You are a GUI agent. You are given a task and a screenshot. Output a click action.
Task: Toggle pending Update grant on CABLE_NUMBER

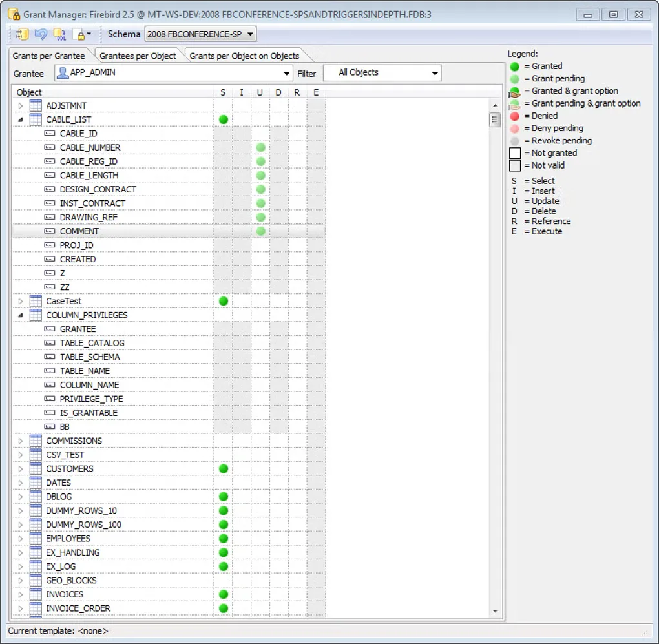(260, 147)
